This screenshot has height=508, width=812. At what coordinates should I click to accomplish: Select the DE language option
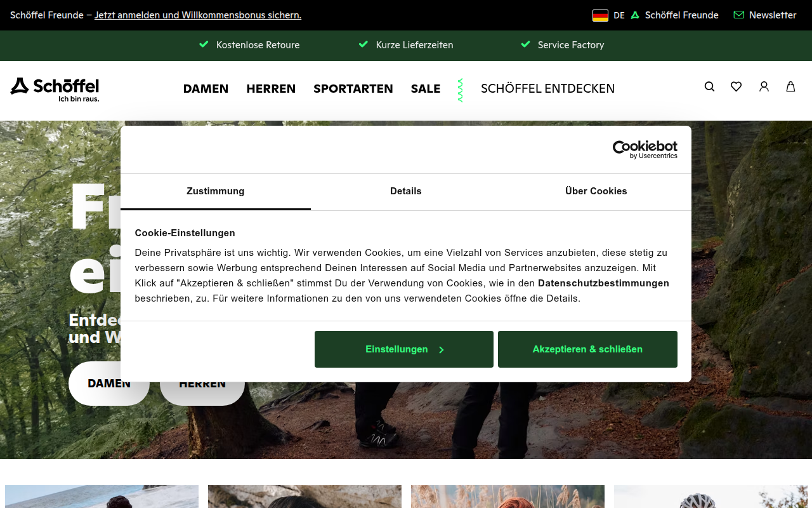point(619,15)
